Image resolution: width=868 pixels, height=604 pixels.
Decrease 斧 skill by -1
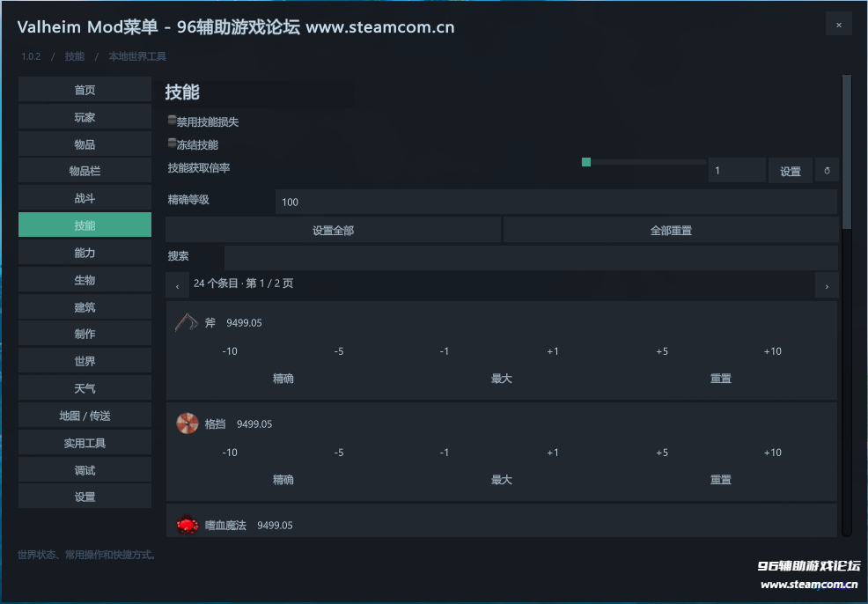pyautogui.click(x=444, y=351)
